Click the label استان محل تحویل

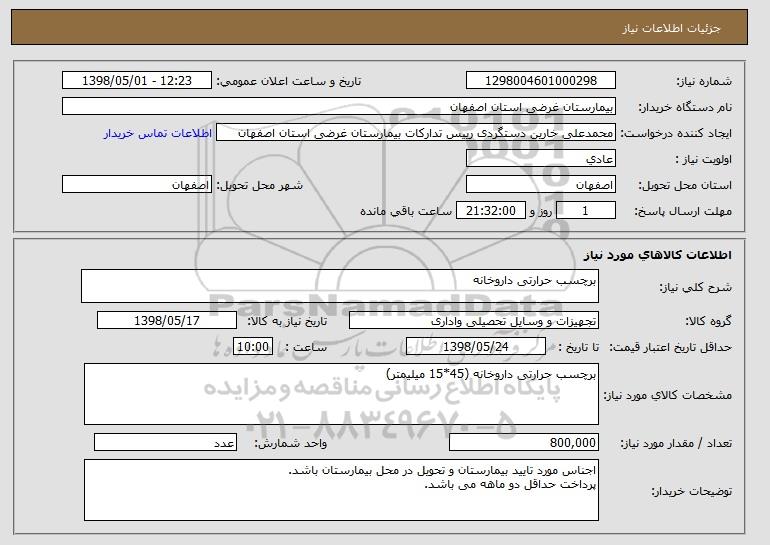(x=685, y=186)
